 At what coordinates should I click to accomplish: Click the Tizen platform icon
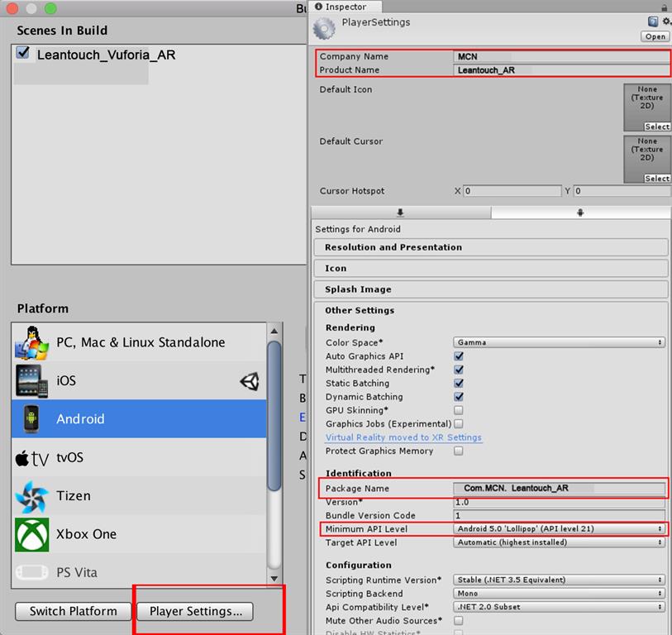31,495
